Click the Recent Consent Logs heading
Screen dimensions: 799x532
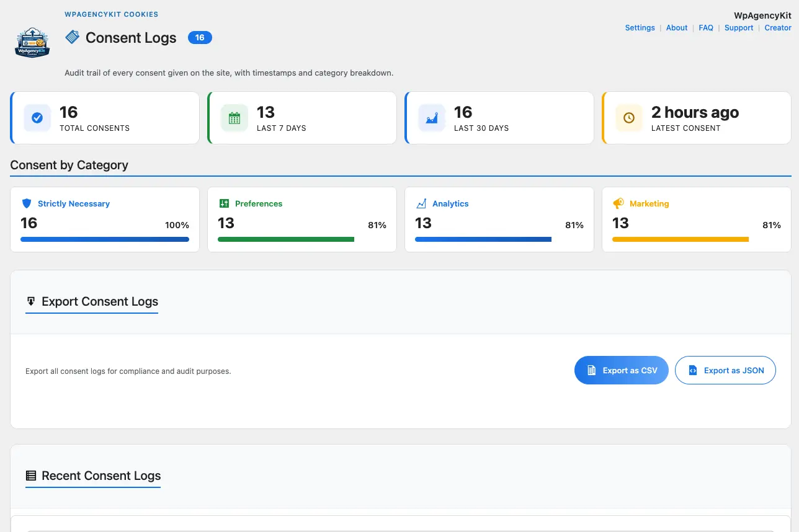[101, 476]
